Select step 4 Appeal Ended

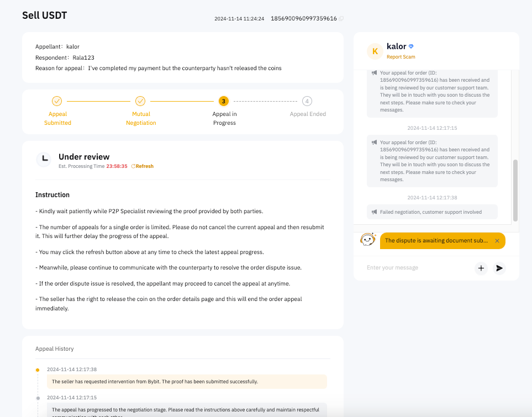pyautogui.click(x=307, y=101)
